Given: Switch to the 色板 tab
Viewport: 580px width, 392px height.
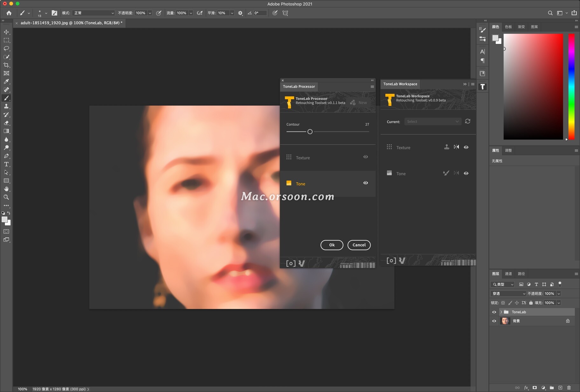Looking at the screenshot, I should pyautogui.click(x=508, y=27).
